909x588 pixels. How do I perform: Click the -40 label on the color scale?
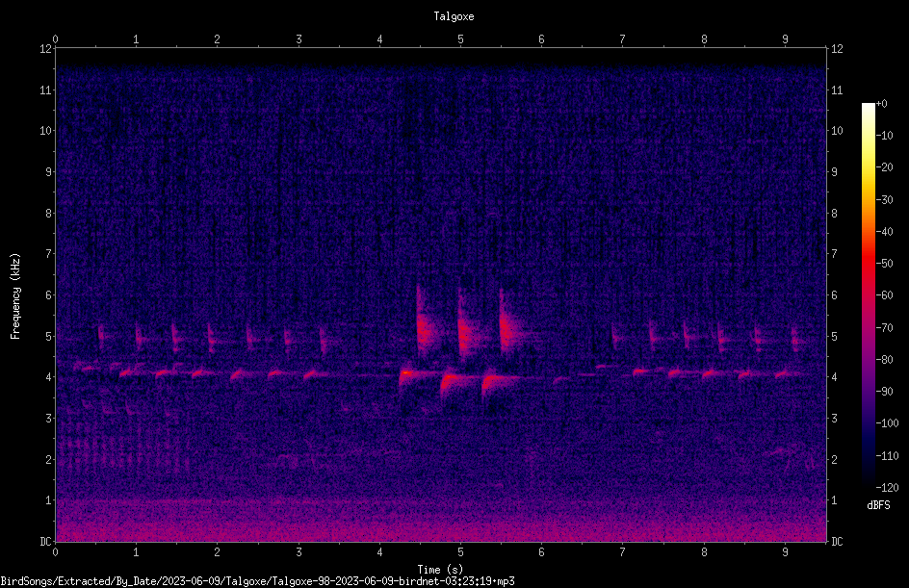pos(884,232)
